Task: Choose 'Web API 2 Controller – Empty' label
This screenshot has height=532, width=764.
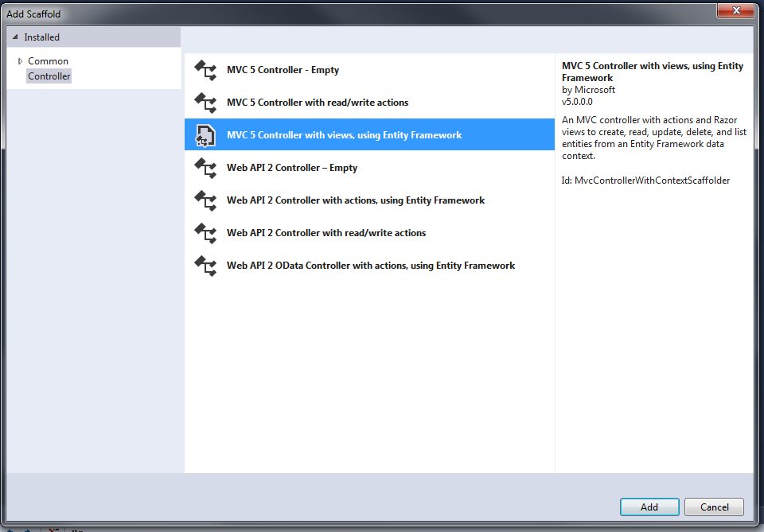Action: 292,168
